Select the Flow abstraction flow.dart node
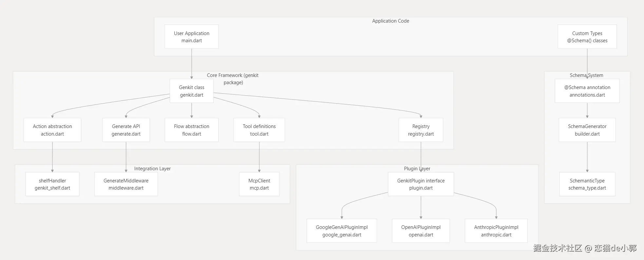The width and height of the screenshot is (644, 260). 192,130
